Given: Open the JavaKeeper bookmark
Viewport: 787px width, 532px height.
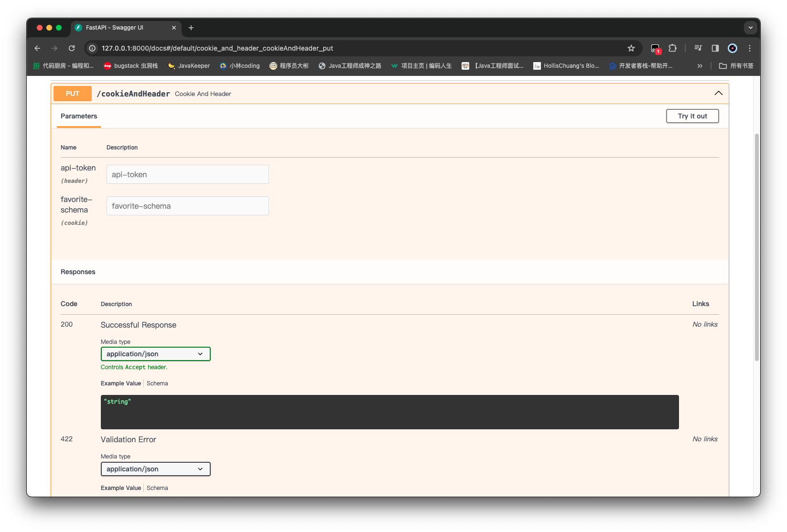Looking at the screenshot, I should pyautogui.click(x=189, y=66).
